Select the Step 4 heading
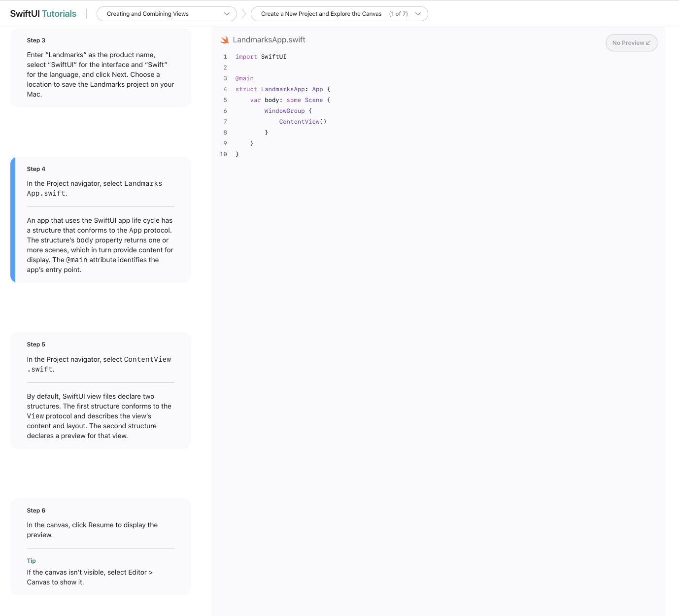Image resolution: width=679 pixels, height=616 pixels. pos(36,169)
